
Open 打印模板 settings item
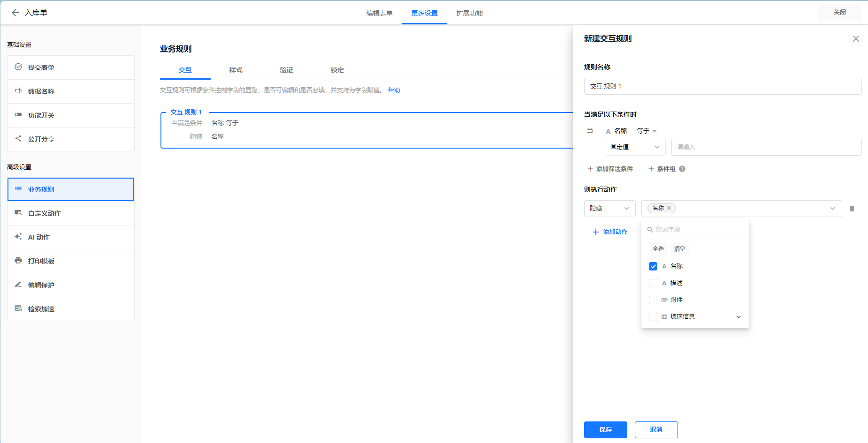pyautogui.click(x=71, y=261)
